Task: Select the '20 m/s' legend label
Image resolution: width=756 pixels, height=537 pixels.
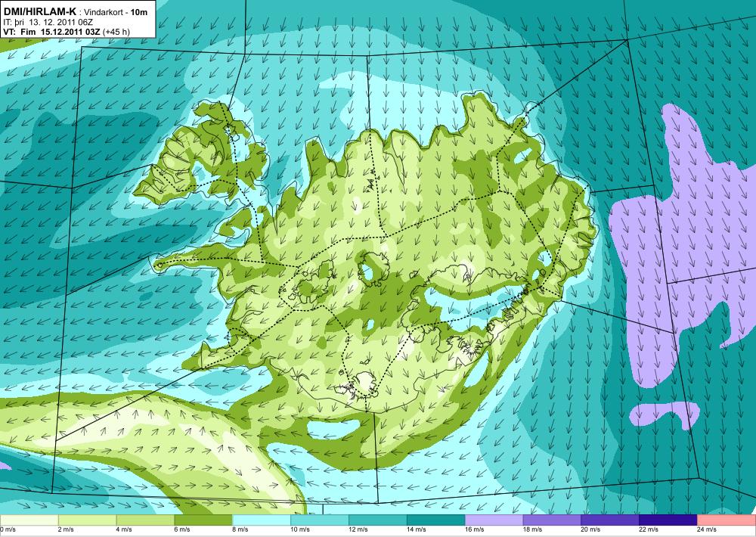Action: pyautogui.click(x=591, y=529)
